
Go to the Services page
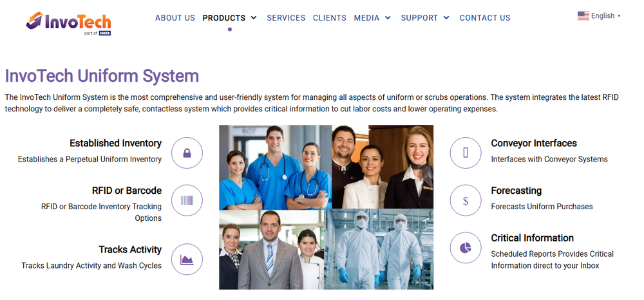point(287,18)
